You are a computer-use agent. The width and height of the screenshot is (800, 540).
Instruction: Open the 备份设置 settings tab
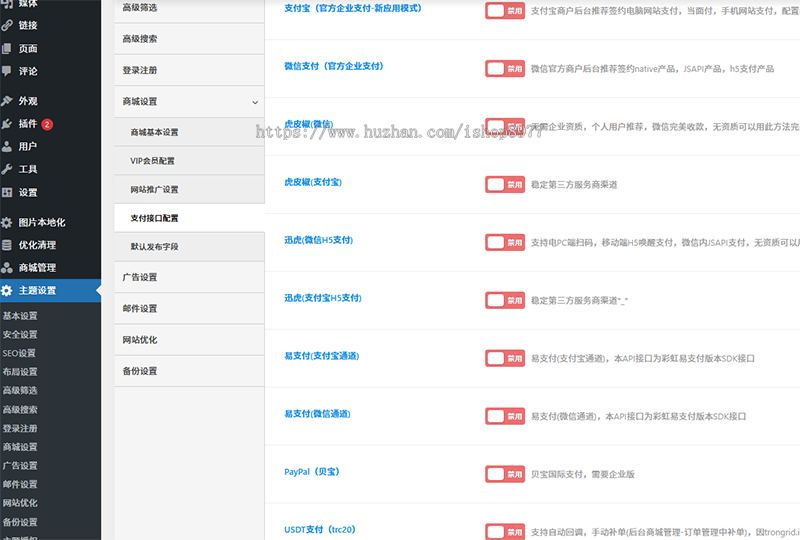click(189, 371)
